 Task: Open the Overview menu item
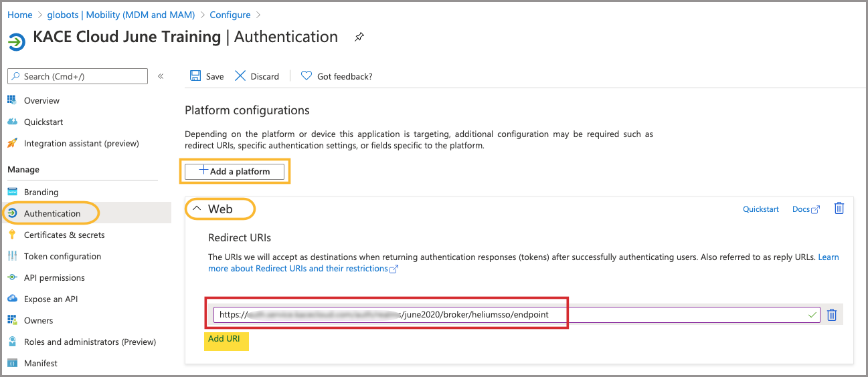click(41, 100)
